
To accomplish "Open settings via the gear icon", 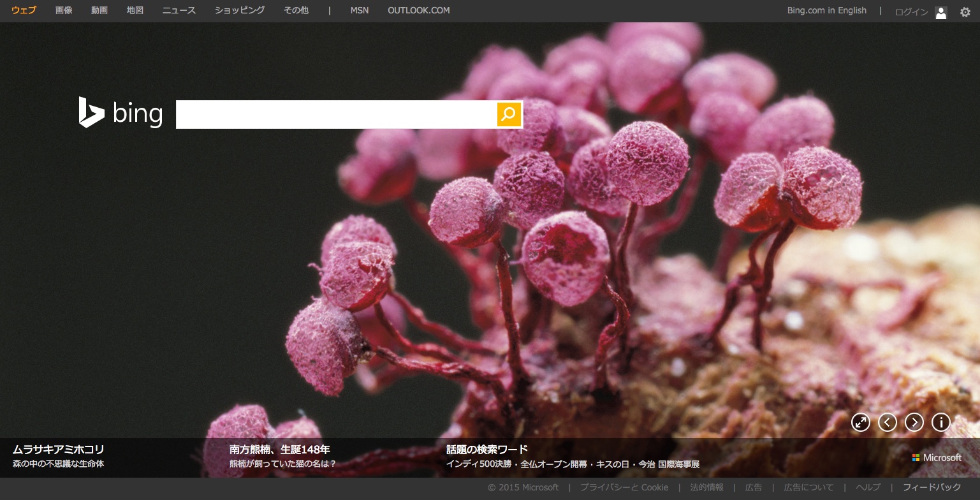I will 965,12.
